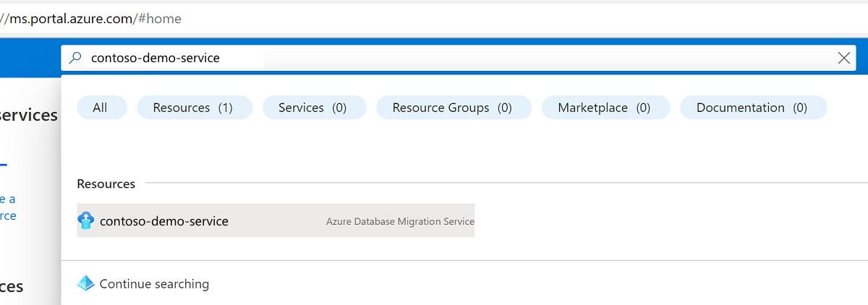The width and height of the screenshot is (868, 305).
Task: Click the partially visible services heading at left
Action: click(29, 116)
